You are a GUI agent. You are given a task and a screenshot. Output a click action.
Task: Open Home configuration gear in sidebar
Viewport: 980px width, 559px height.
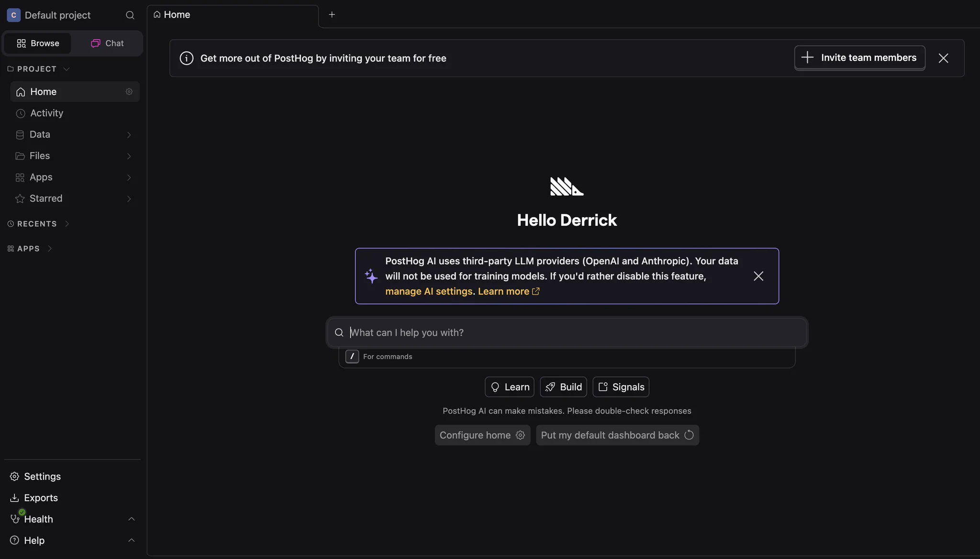coord(129,92)
